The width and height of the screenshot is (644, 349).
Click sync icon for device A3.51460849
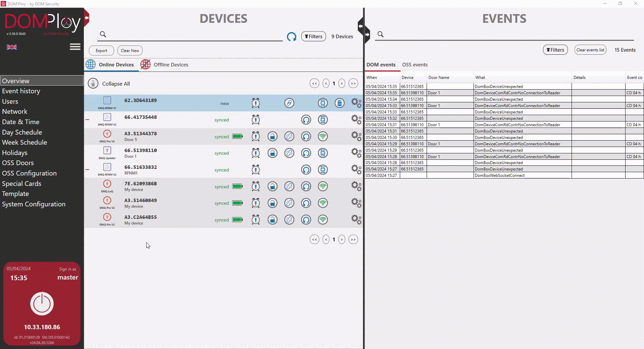point(306,203)
